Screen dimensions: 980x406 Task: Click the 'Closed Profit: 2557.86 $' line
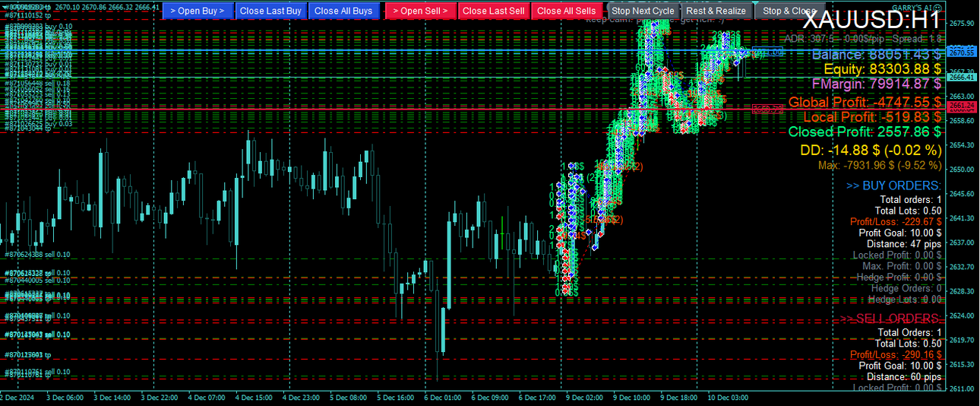pyautogui.click(x=865, y=132)
